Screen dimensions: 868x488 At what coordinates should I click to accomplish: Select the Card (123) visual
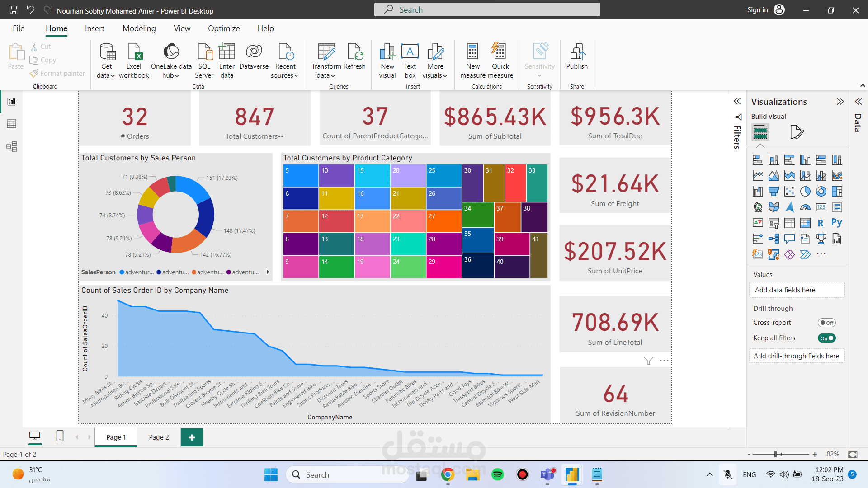821,207
